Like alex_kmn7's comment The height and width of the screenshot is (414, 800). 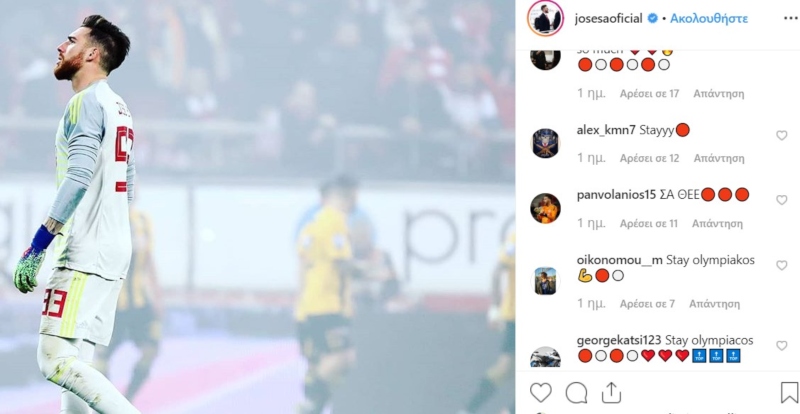pyautogui.click(x=781, y=135)
